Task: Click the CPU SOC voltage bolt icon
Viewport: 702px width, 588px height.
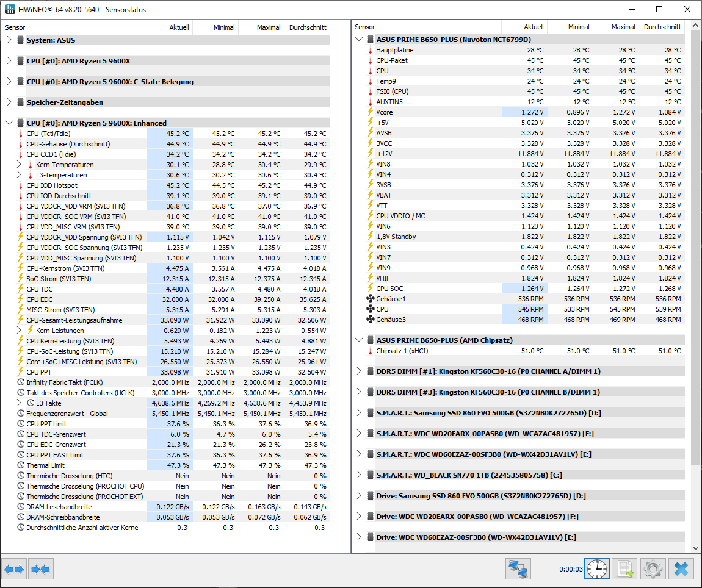Action: click(x=371, y=288)
